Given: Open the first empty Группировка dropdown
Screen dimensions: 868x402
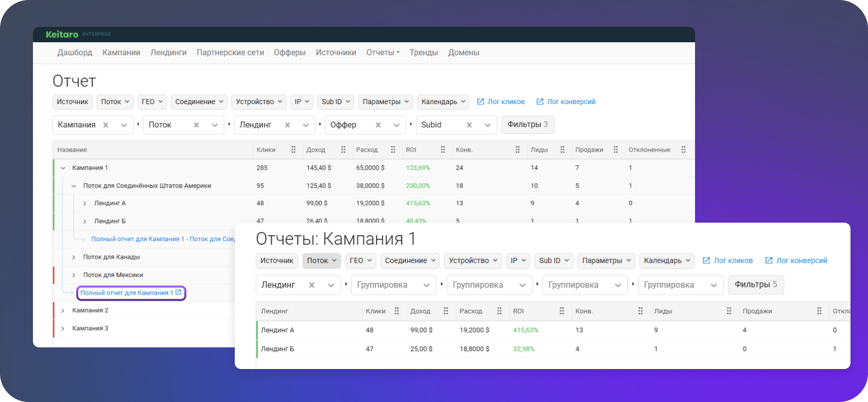Looking at the screenshot, I should pos(394,285).
